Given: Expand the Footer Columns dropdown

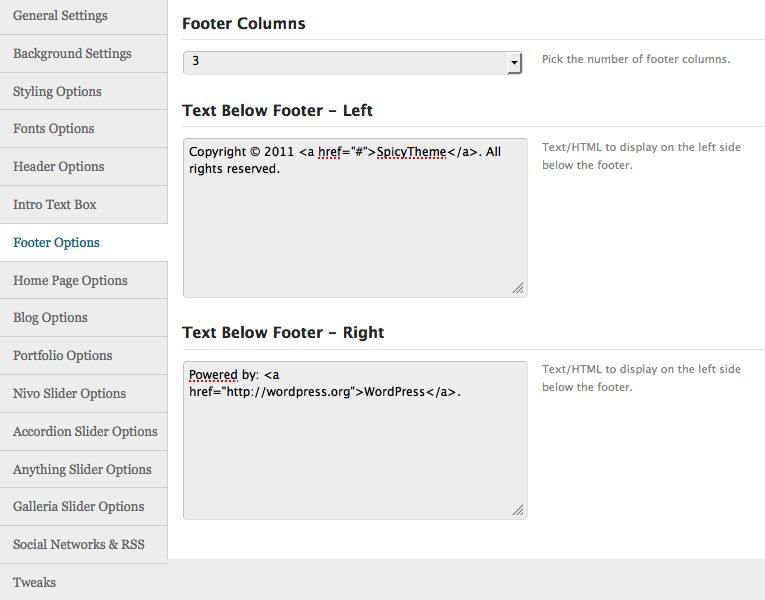Looking at the screenshot, I should point(353,63).
